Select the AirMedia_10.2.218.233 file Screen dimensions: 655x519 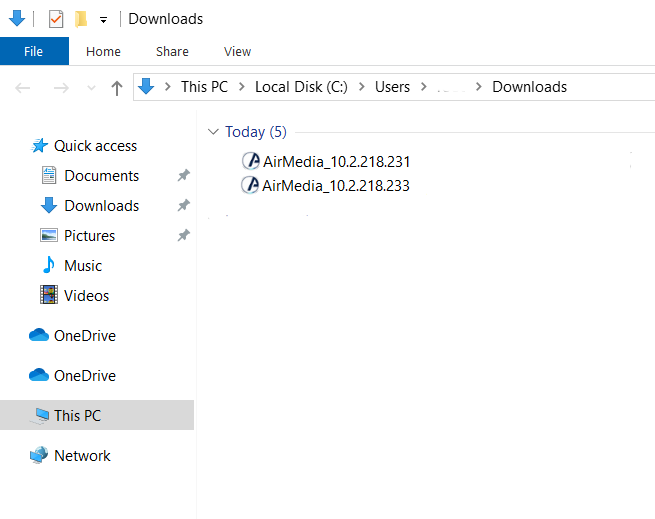tap(336, 185)
